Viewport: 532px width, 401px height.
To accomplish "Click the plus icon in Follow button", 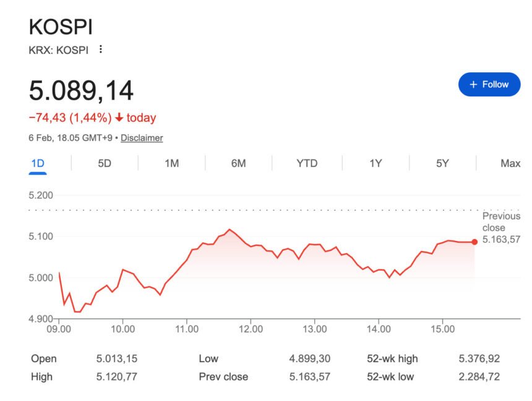I will tap(473, 84).
